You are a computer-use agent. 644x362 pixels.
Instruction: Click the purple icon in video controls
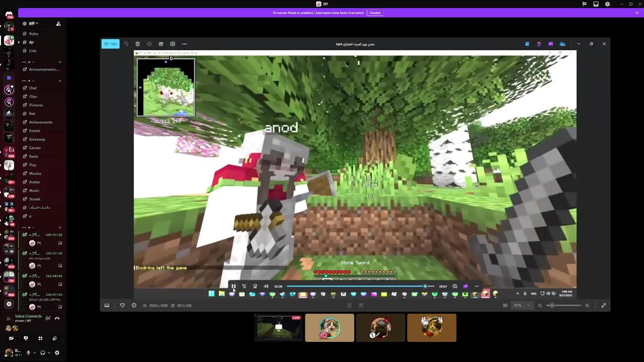coord(465,286)
